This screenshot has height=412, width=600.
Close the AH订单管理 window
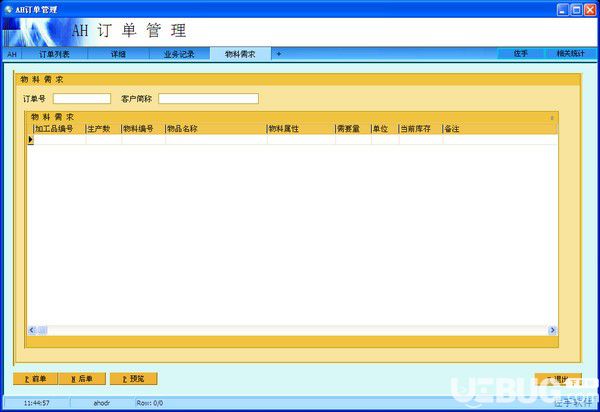(590, 10)
